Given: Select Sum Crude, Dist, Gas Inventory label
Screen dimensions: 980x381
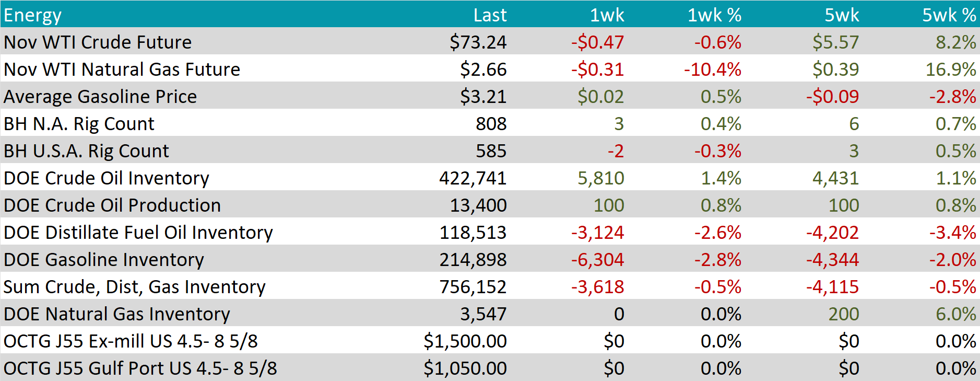Looking at the screenshot, I should pos(134,287).
